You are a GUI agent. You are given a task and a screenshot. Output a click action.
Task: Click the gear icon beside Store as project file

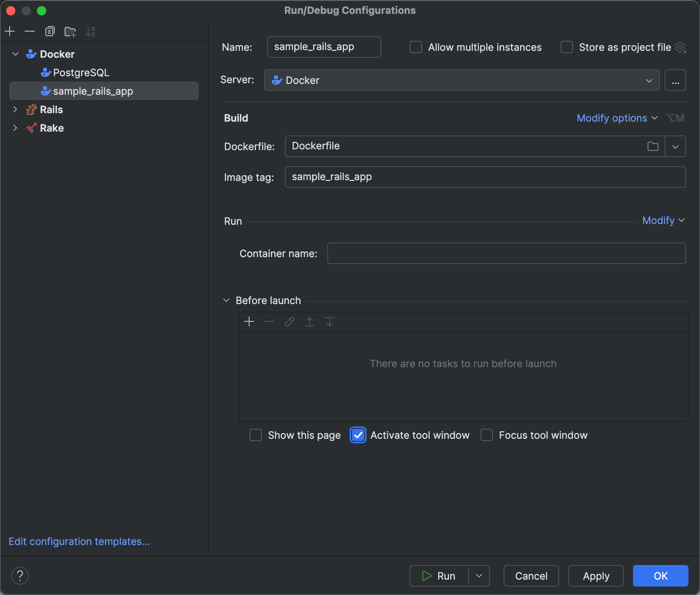click(681, 47)
